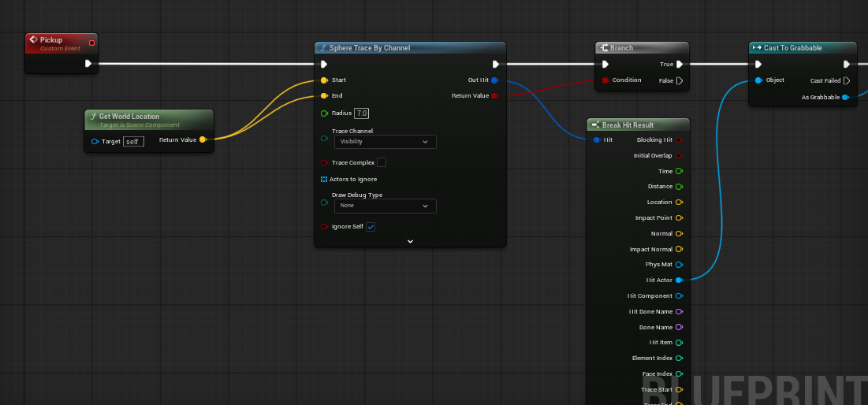Click the Element Index output pin

(x=680, y=358)
